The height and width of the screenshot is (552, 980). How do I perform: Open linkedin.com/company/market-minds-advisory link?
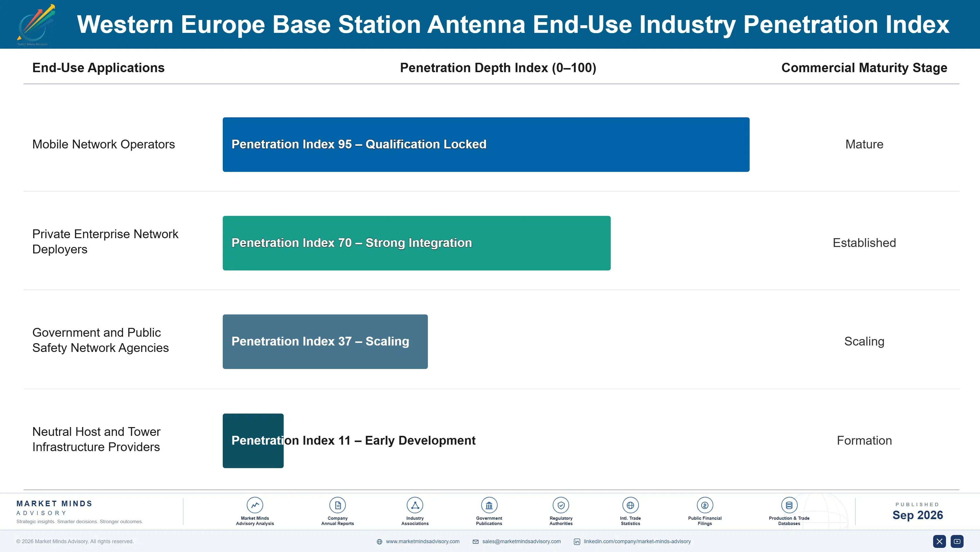pos(637,541)
